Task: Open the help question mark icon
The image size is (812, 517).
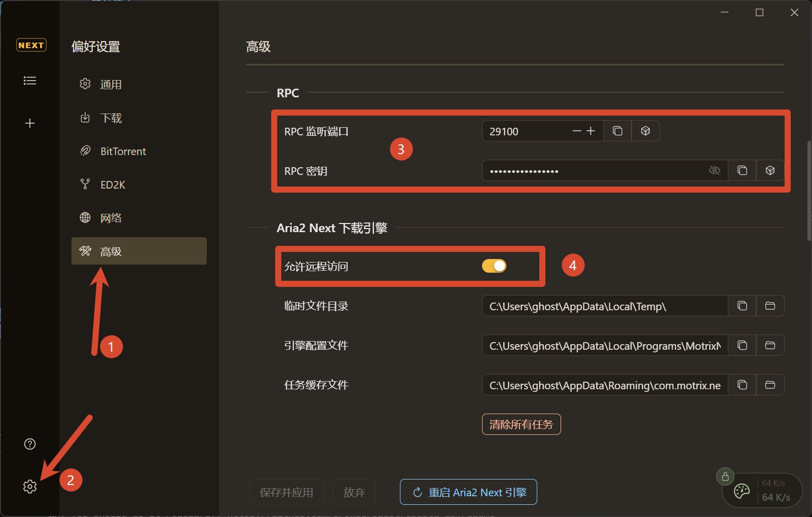Action: 30,444
